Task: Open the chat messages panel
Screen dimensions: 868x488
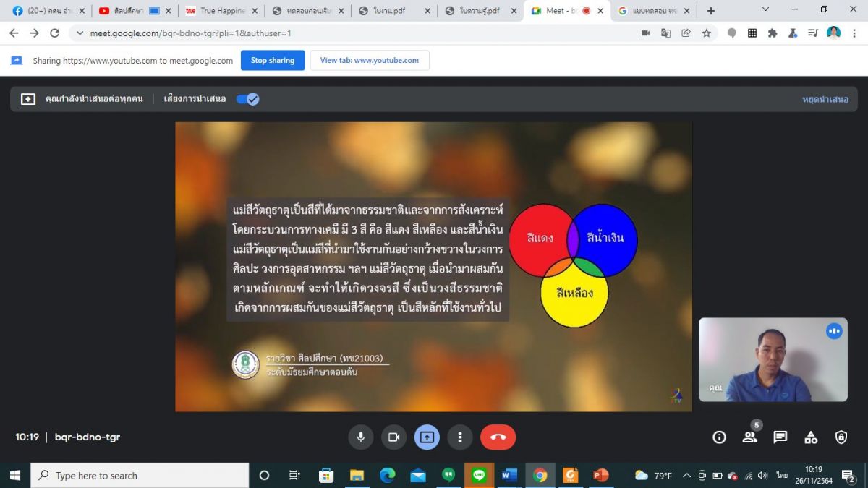Action: [780, 437]
